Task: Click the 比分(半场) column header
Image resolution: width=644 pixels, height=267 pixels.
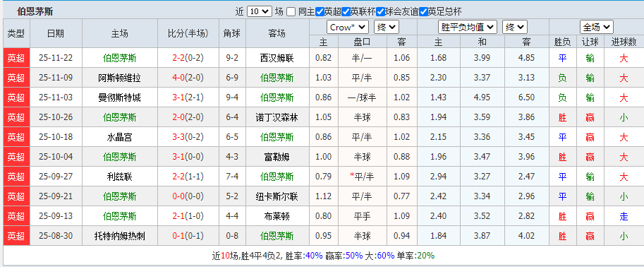Action: point(188,33)
